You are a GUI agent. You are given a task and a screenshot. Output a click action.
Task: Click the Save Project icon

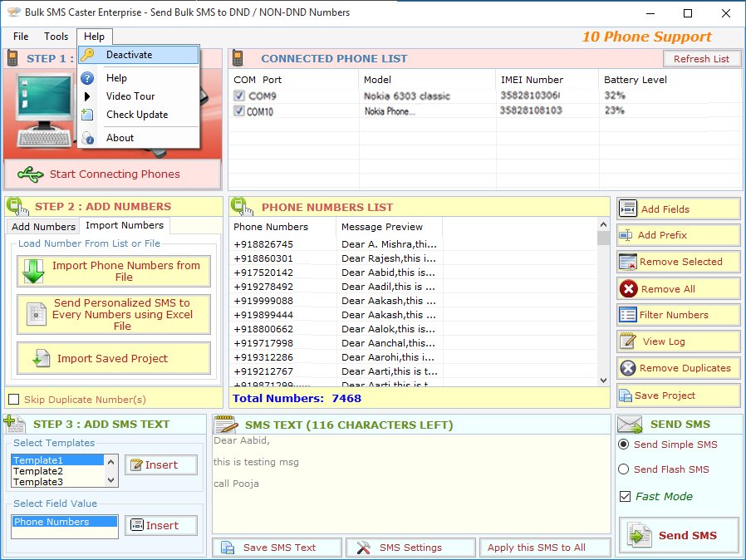626,395
